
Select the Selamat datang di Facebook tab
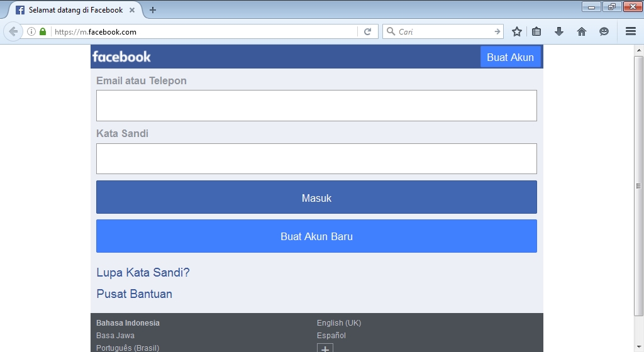tap(75, 10)
